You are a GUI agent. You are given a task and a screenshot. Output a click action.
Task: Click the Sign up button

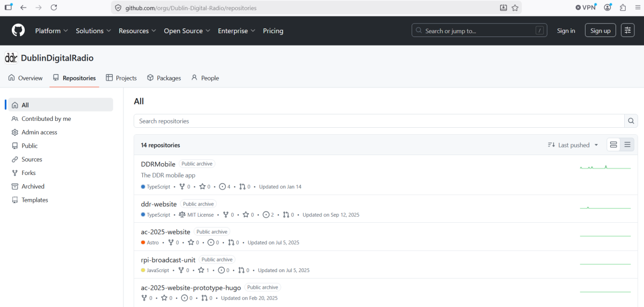[x=600, y=31]
